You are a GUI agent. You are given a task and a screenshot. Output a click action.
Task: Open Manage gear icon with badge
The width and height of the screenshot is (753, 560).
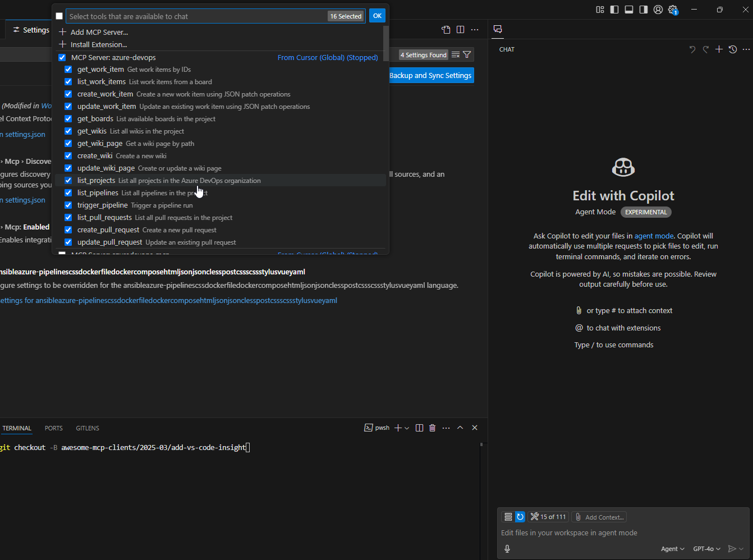(x=673, y=10)
